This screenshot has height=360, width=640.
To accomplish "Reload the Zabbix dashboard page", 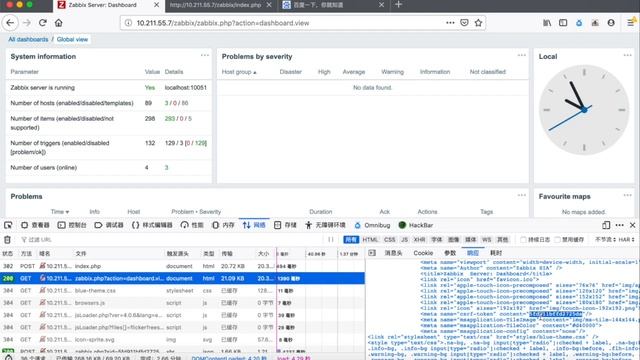I will tap(42, 23).
